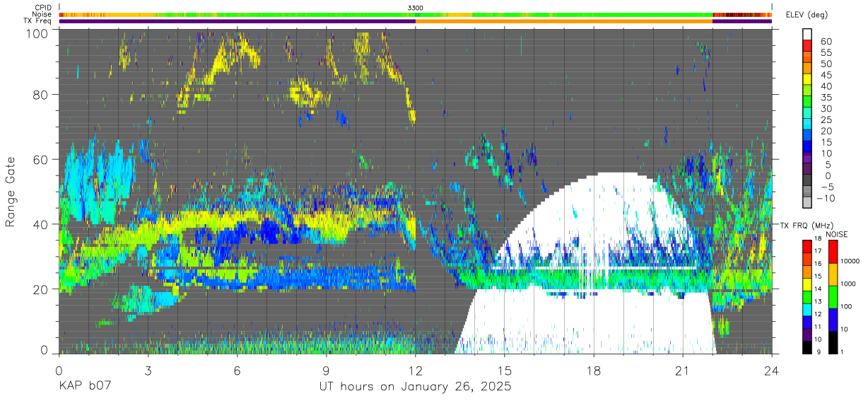
Task: Pick the cyan segment of the TX FRQ colorbar
Action: (807, 308)
